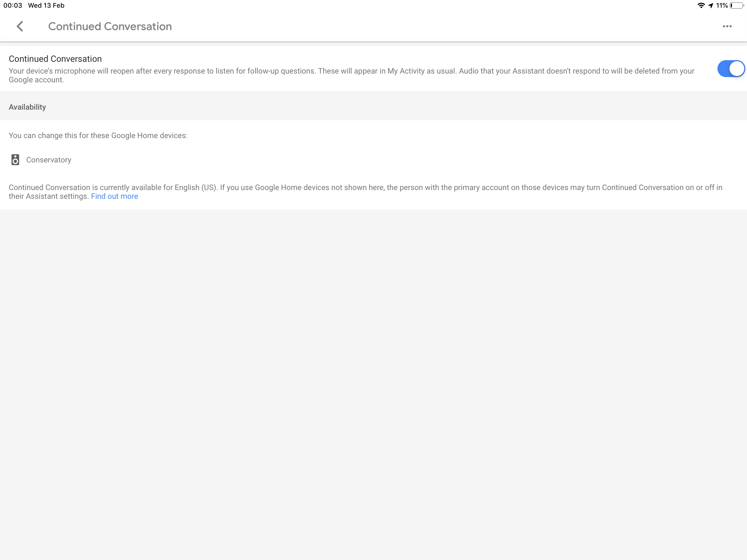Click the English (US) availability paragraph
This screenshot has height=560, width=747.
[x=365, y=188]
